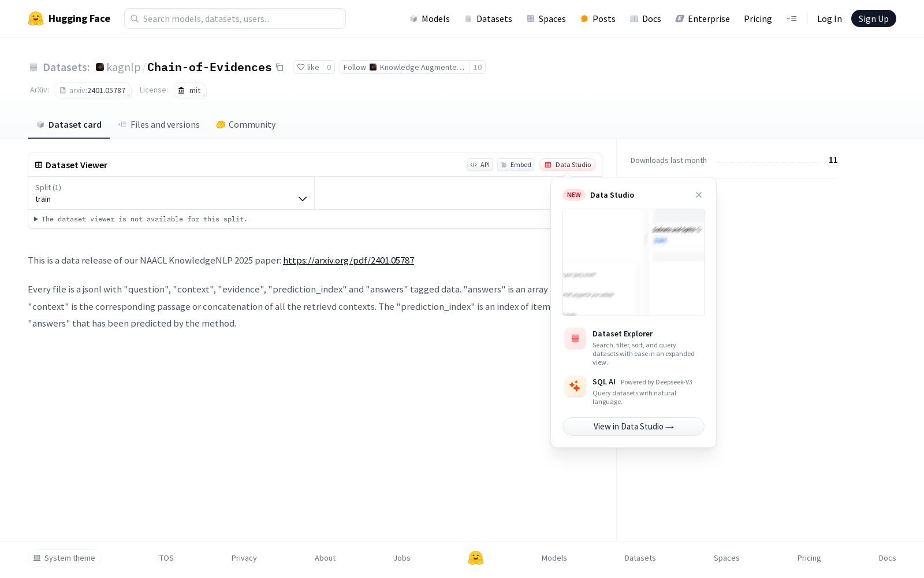Open the TOS footer link
Image resolution: width=924 pixels, height=578 pixels.
click(166, 558)
